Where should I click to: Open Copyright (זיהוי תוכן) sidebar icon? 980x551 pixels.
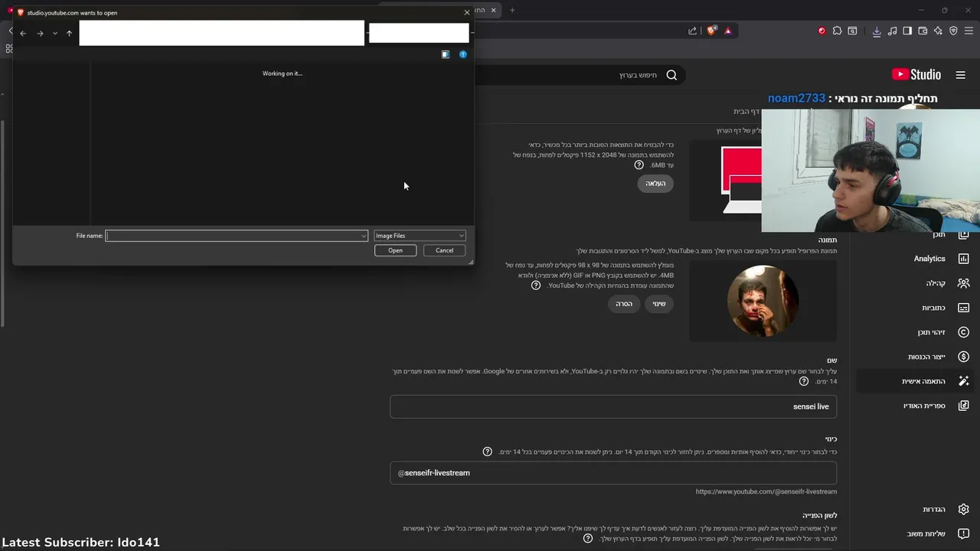963,332
